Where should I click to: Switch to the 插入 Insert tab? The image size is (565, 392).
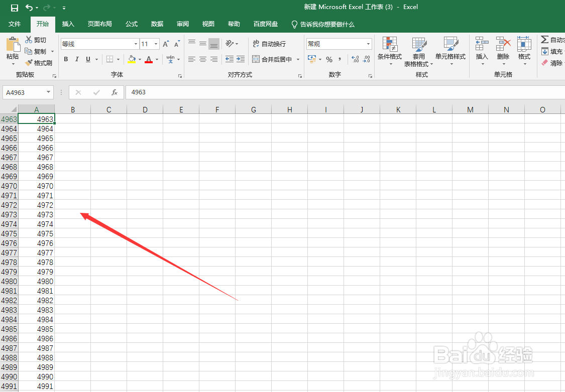pyautogui.click(x=68, y=24)
